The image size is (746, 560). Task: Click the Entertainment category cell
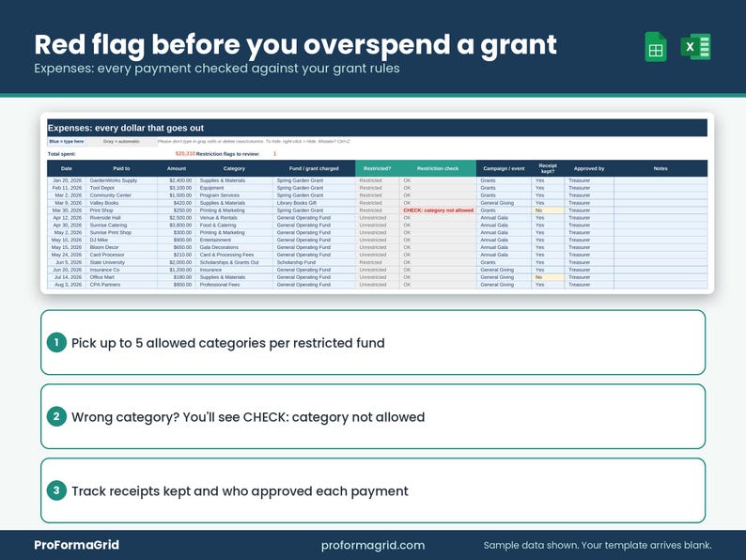234,240
